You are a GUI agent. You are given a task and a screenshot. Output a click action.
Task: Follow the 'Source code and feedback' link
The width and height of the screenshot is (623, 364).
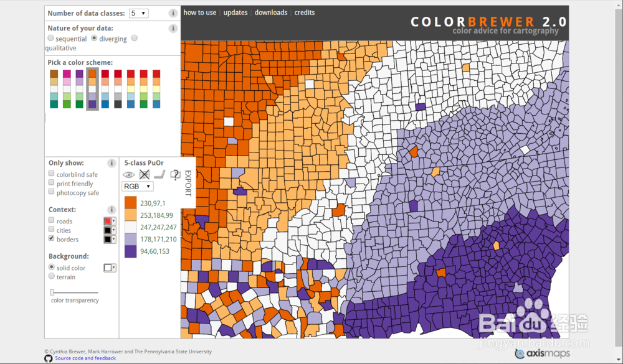85,358
